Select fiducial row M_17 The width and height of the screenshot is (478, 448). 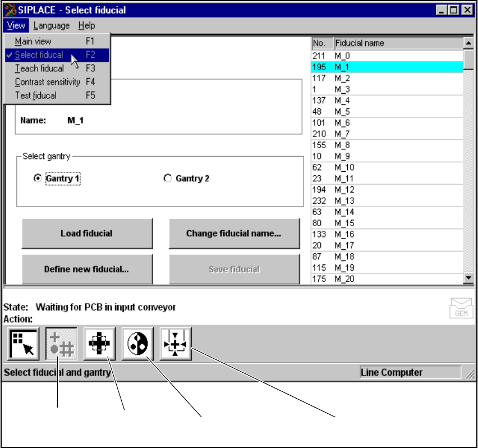387,245
